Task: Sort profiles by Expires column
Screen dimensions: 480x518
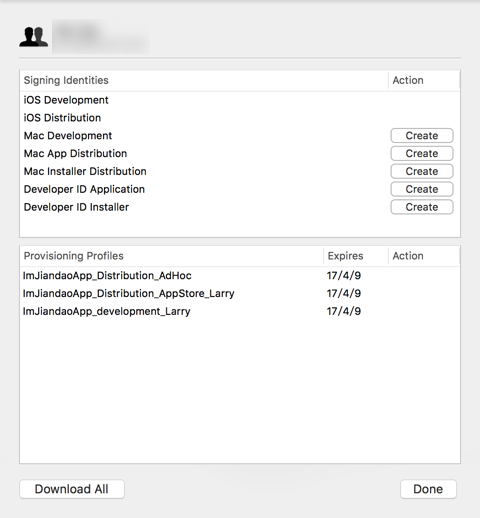Action: click(x=356, y=256)
